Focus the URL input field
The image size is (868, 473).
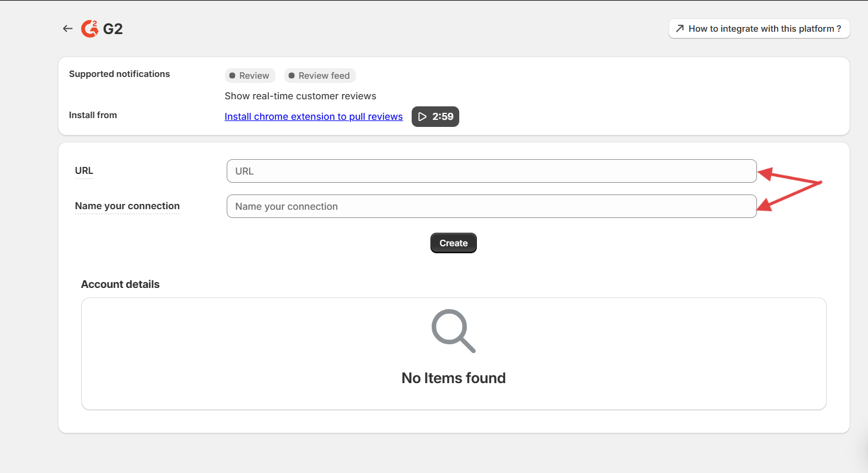[x=491, y=171]
